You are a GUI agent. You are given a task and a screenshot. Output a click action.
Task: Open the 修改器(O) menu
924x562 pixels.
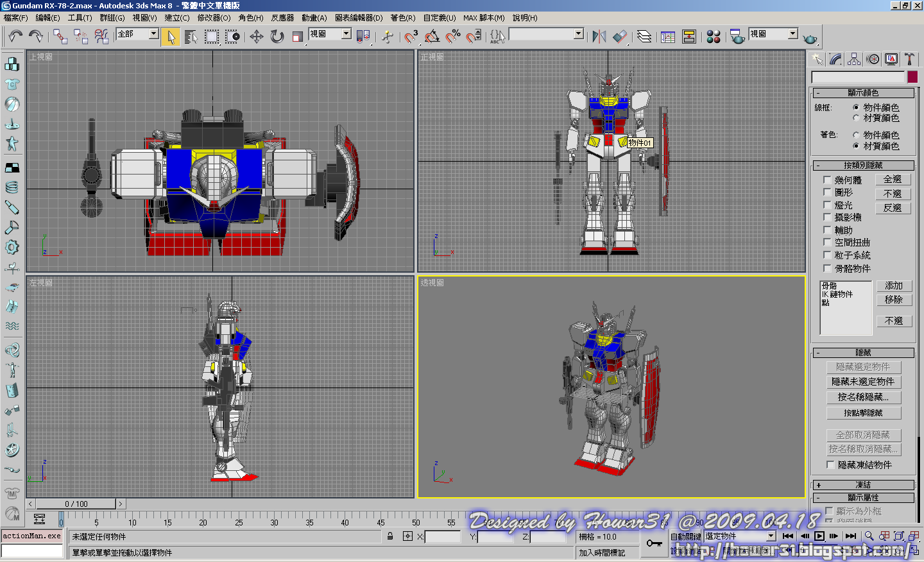click(214, 18)
